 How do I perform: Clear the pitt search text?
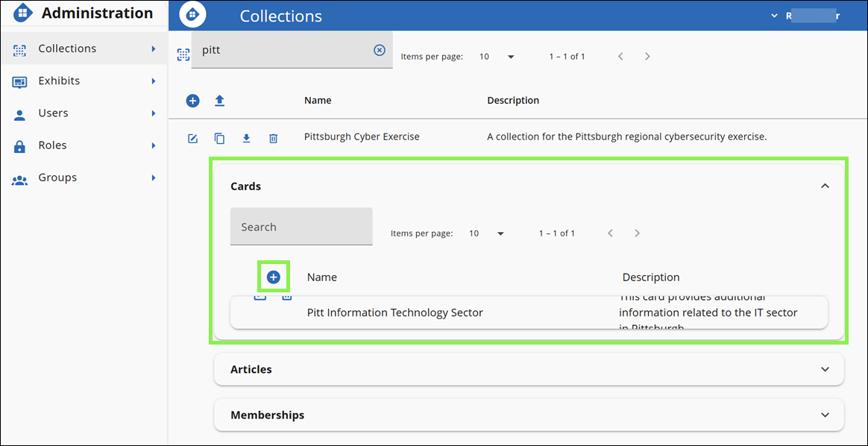coord(380,50)
